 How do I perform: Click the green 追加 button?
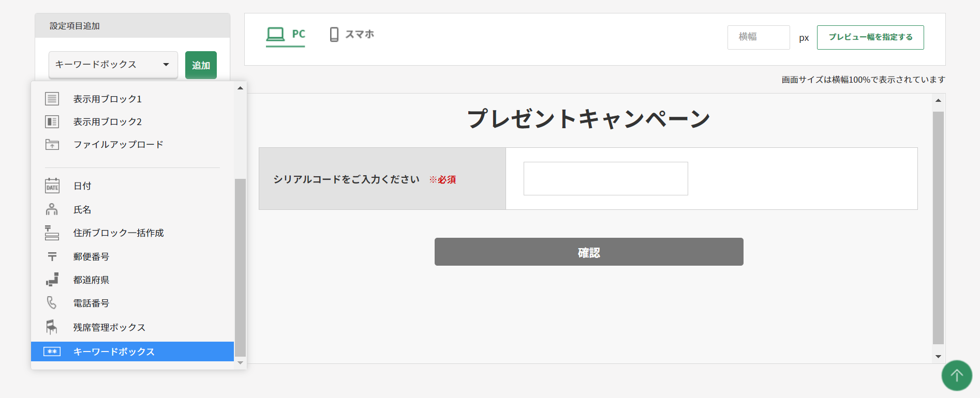201,65
